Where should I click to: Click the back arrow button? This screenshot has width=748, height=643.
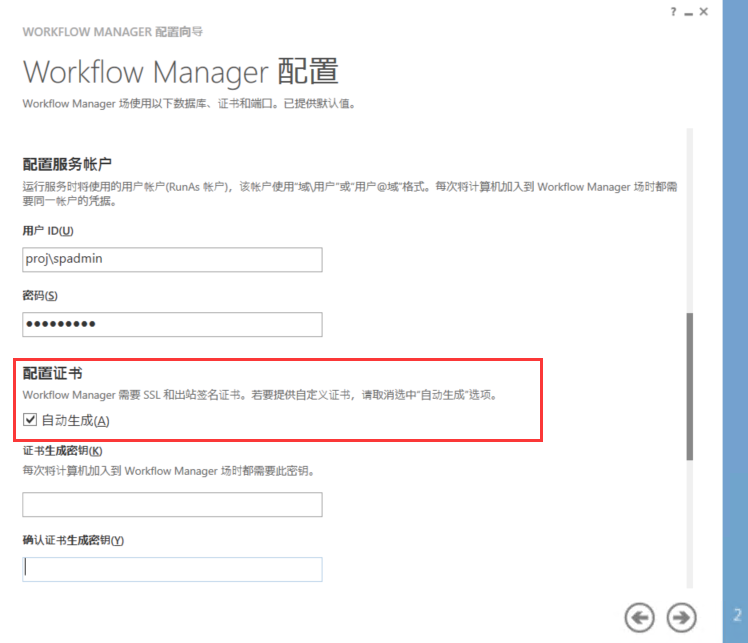639,618
